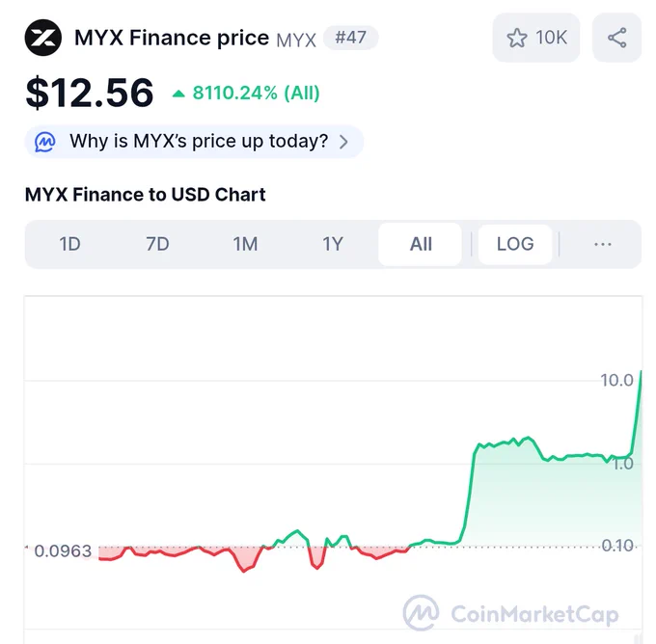Switch chart to 1M range
Screen dimensions: 656x644
(x=245, y=244)
